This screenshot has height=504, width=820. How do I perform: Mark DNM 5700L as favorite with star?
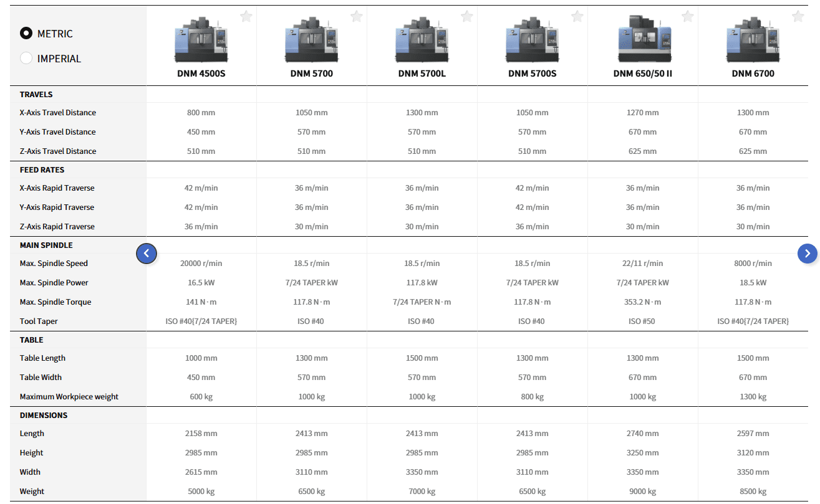pos(467,16)
